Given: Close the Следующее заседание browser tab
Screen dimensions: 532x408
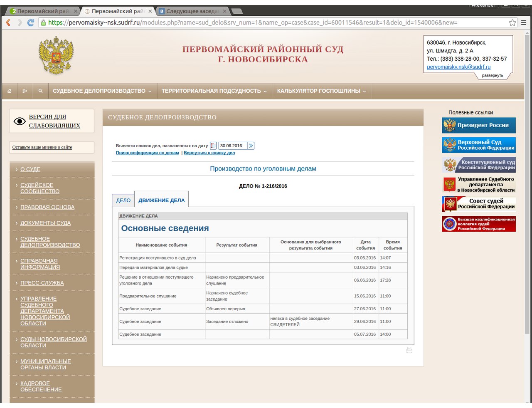Looking at the screenshot, I should point(225,11).
